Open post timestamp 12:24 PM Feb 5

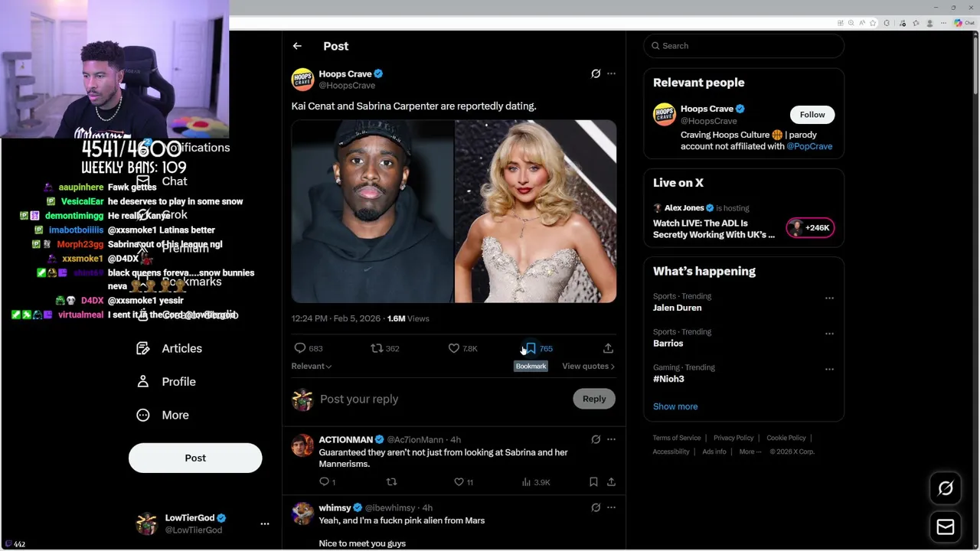[x=335, y=318]
